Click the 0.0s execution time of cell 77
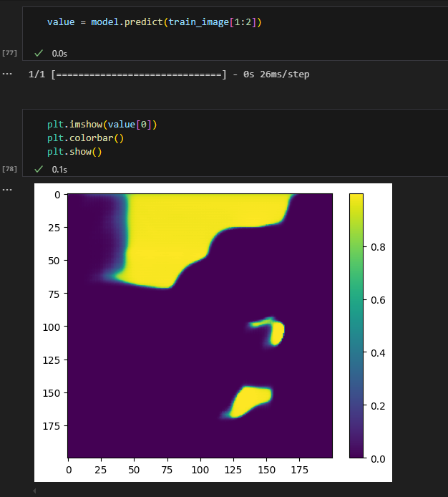The width and height of the screenshot is (448, 497). point(59,54)
